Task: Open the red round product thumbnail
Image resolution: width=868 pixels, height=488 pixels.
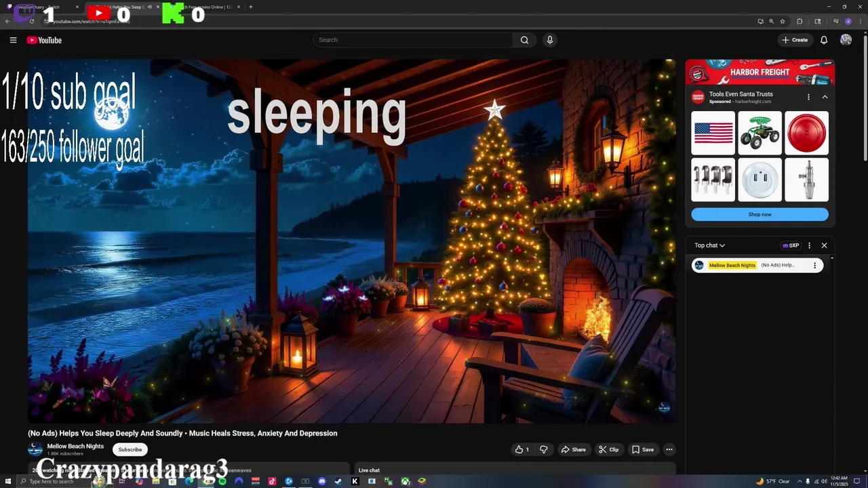Action: click(806, 134)
